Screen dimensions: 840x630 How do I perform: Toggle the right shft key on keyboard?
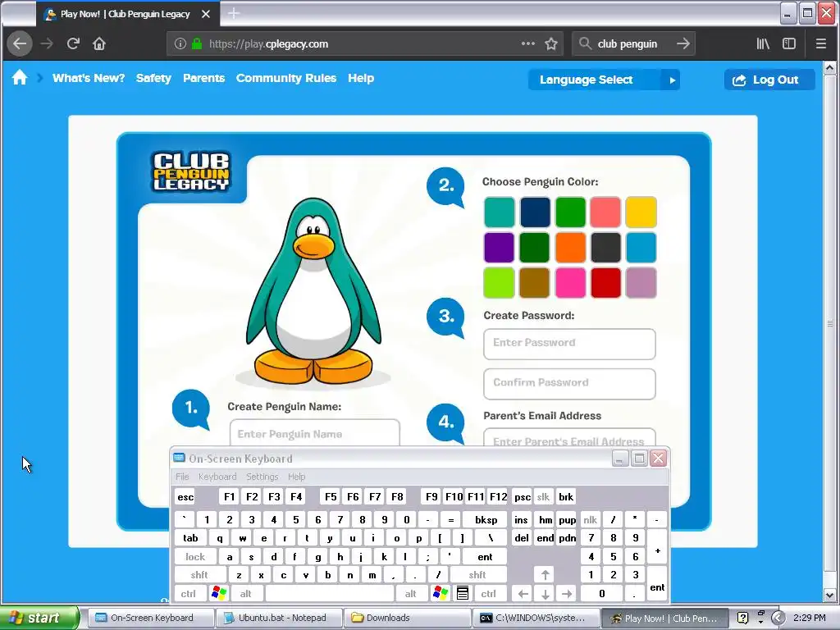pos(477,575)
